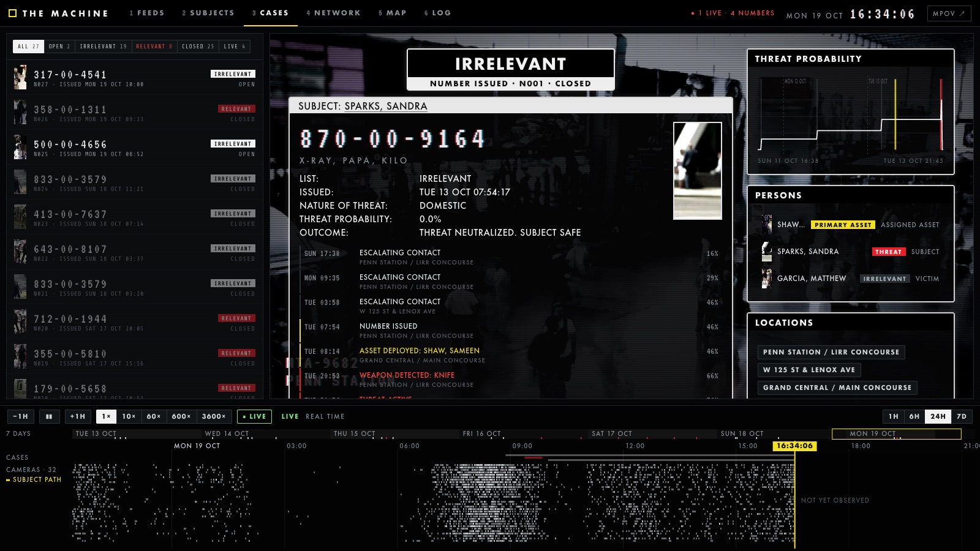Jump forward one hour with +1H

point(78,416)
